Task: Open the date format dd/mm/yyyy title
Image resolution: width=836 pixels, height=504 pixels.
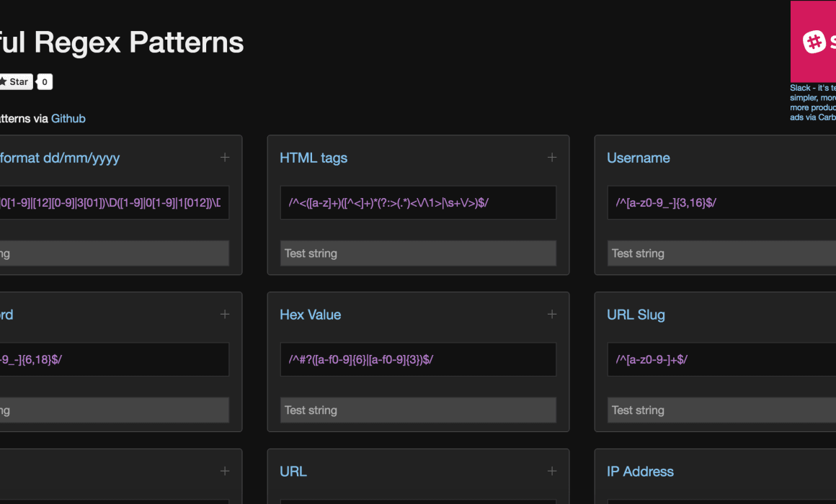Action: click(x=60, y=158)
